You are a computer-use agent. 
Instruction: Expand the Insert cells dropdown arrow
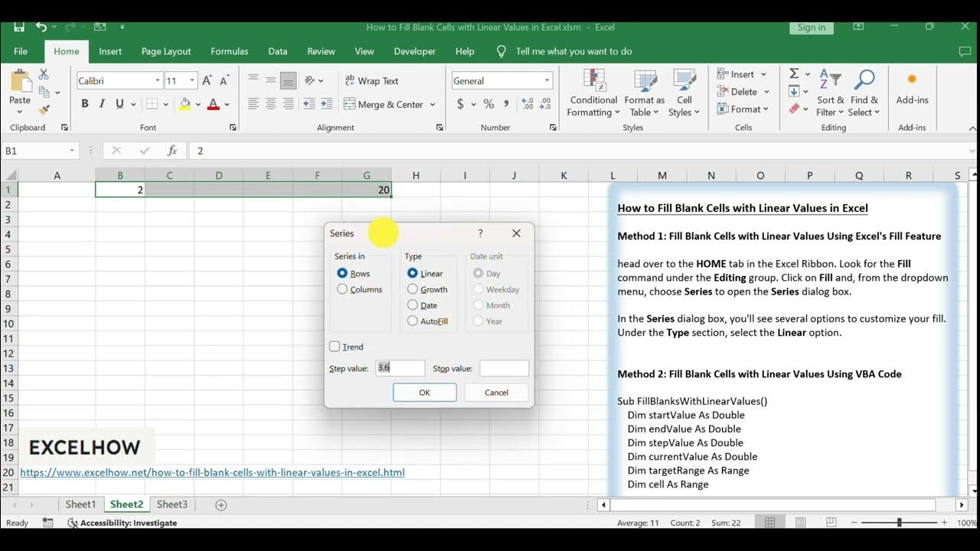(763, 74)
